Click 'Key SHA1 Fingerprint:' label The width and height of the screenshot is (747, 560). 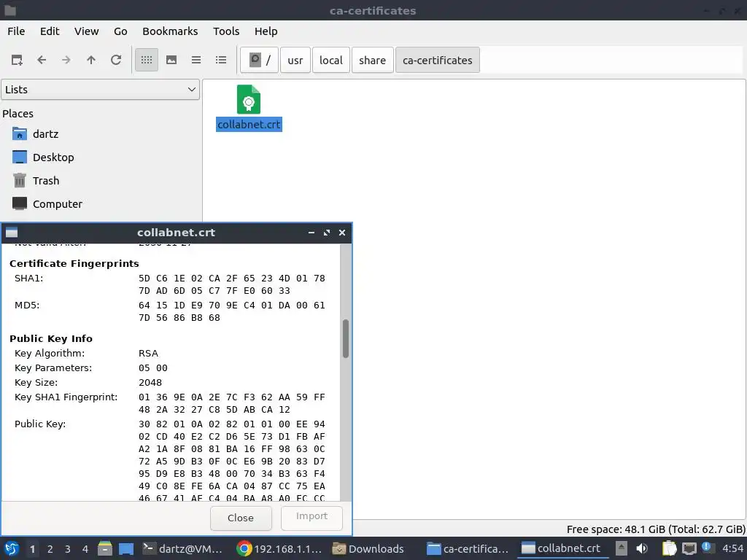66,397
